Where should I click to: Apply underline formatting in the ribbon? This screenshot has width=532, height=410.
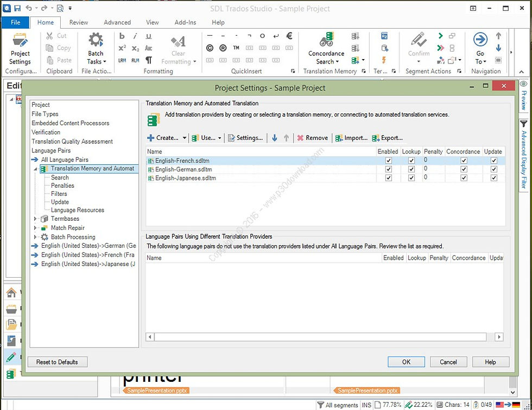(x=148, y=36)
